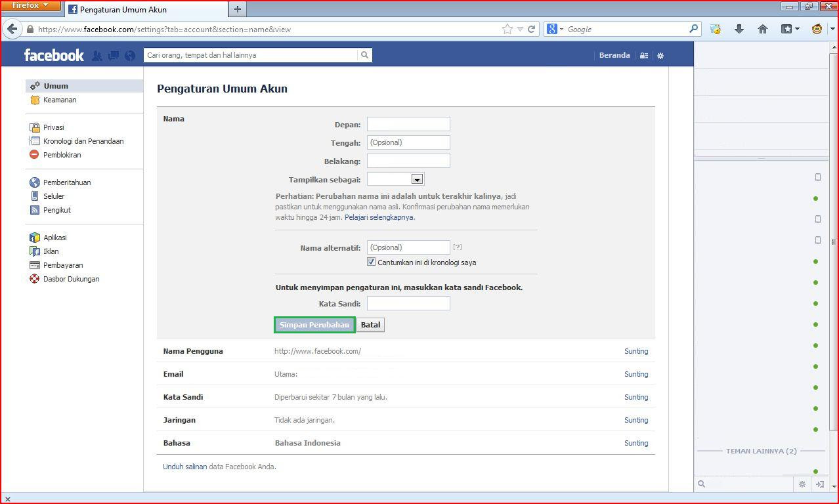Click the Belakang name field
The image size is (839, 504).
[x=408, y=161]
